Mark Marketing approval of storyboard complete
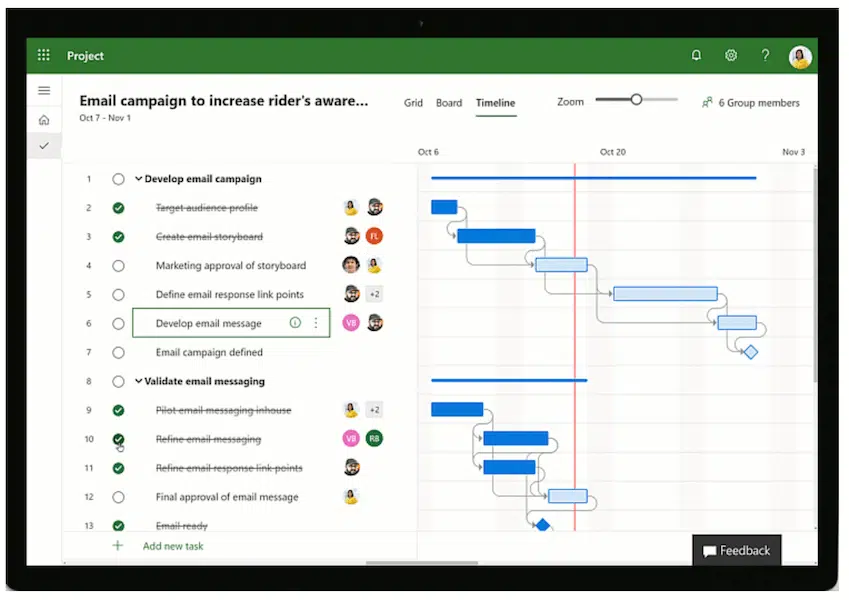849x600 pixels. pyautogui.click(x=119, y=265)
